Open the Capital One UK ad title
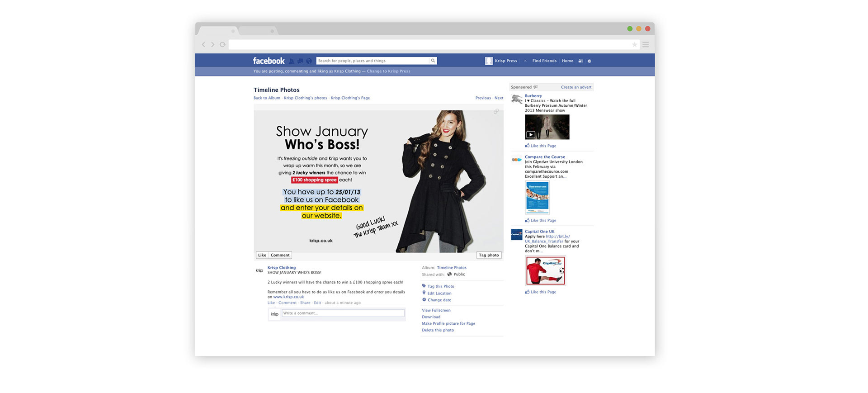868x393 pixels. 539,232
